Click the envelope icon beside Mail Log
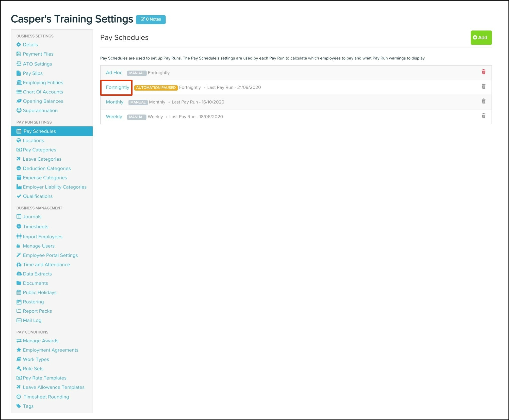This screenshot has width=509, height=420. pyautogui.click(x=19, y=320)
